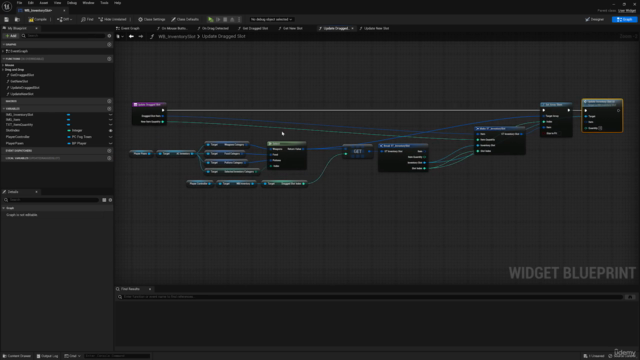
Task: Expand the Mouse category
Action: tap(3, 65)
